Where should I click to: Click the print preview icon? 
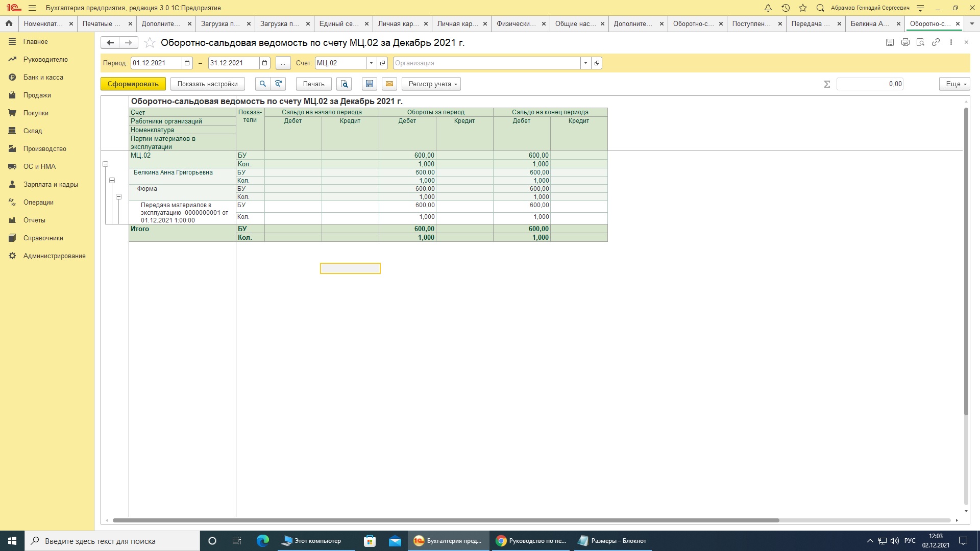pos(344,84)
